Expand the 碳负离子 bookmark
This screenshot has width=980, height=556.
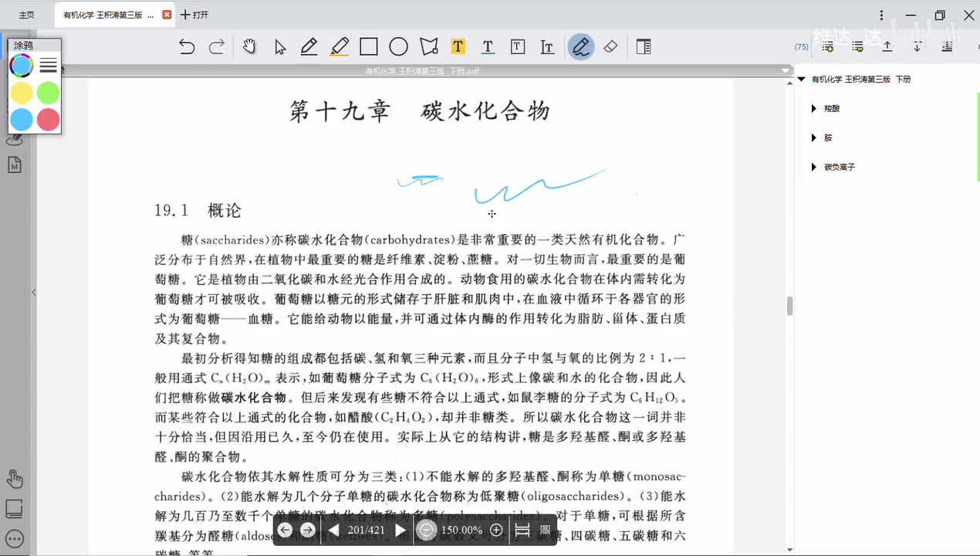tap(814, 168)
